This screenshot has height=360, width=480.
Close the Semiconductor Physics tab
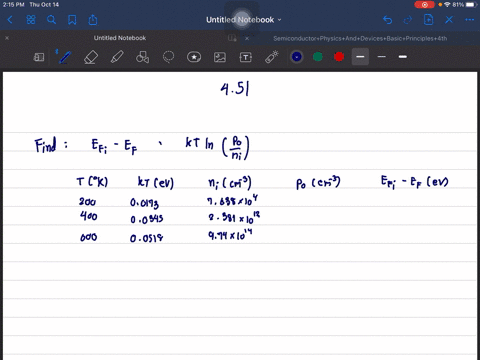247,38
